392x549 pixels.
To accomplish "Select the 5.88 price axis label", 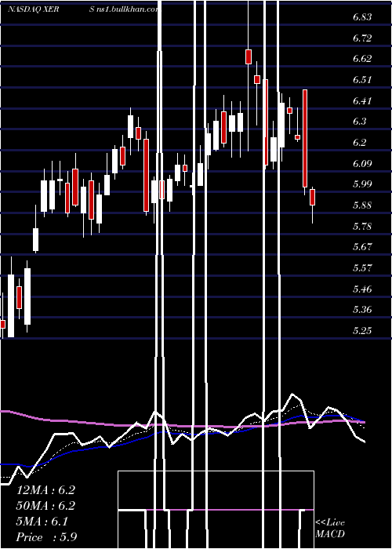I will click(x=362, y=205).
